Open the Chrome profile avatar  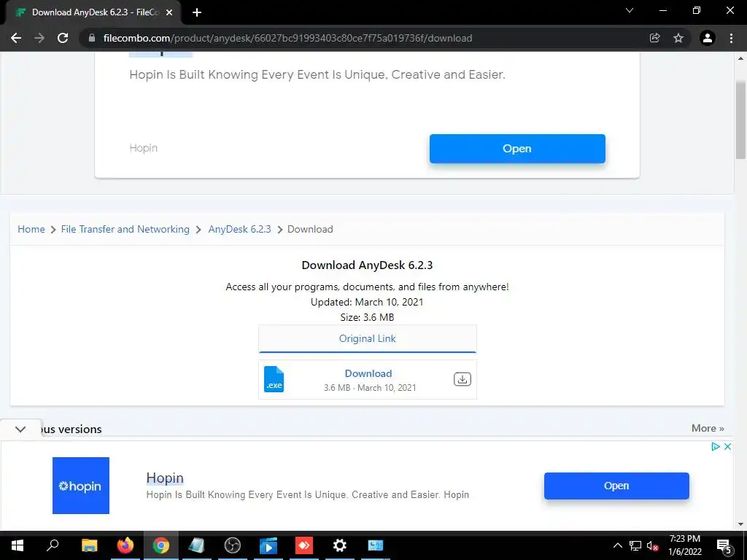(x=708, y=38)
